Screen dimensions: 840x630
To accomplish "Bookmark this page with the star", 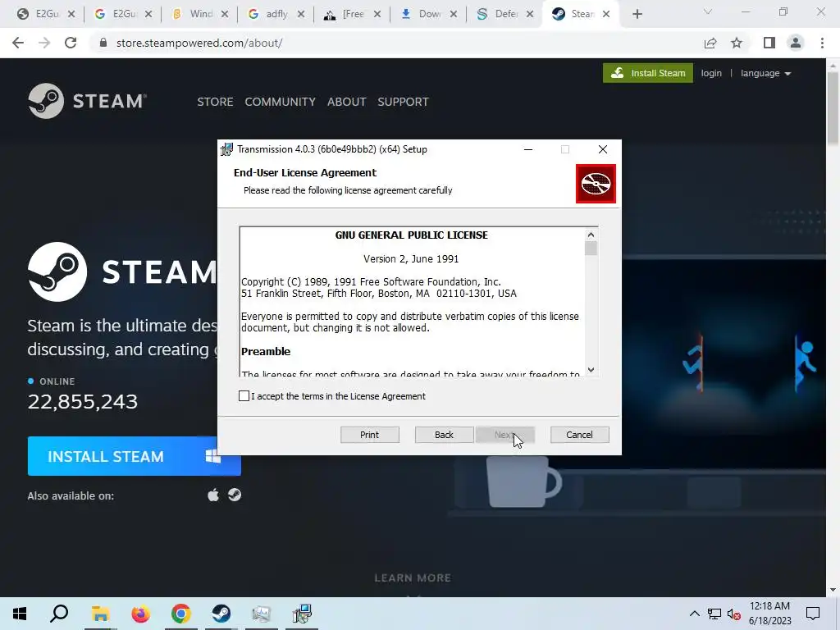I will pos(737,43).
